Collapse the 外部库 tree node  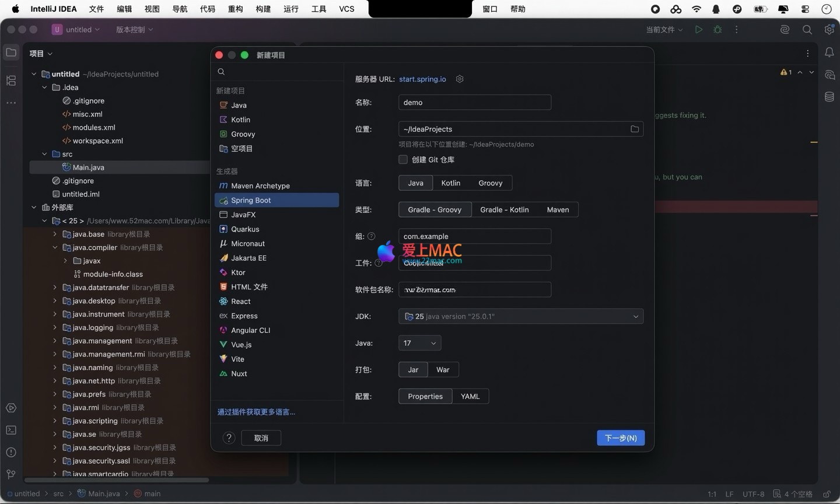tap(34, 208)
